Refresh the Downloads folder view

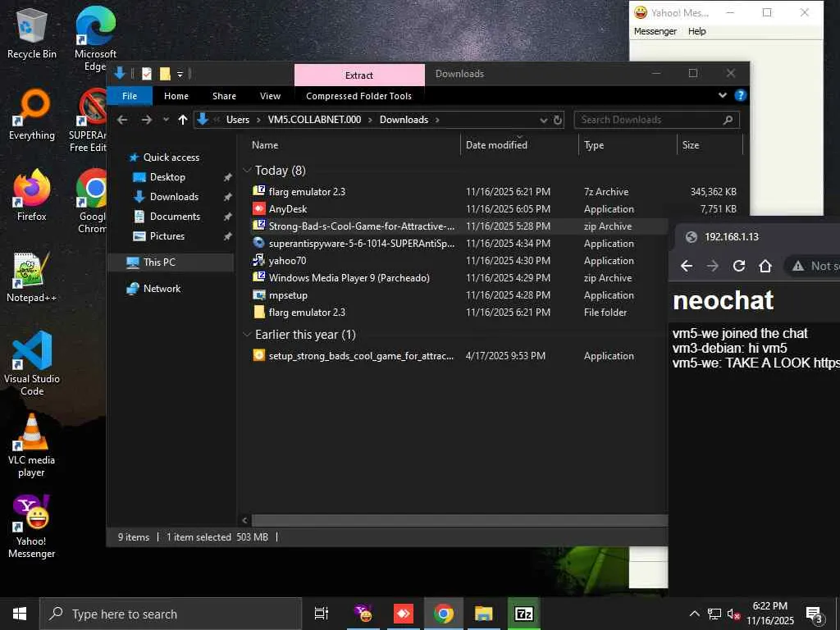[558, 120]
